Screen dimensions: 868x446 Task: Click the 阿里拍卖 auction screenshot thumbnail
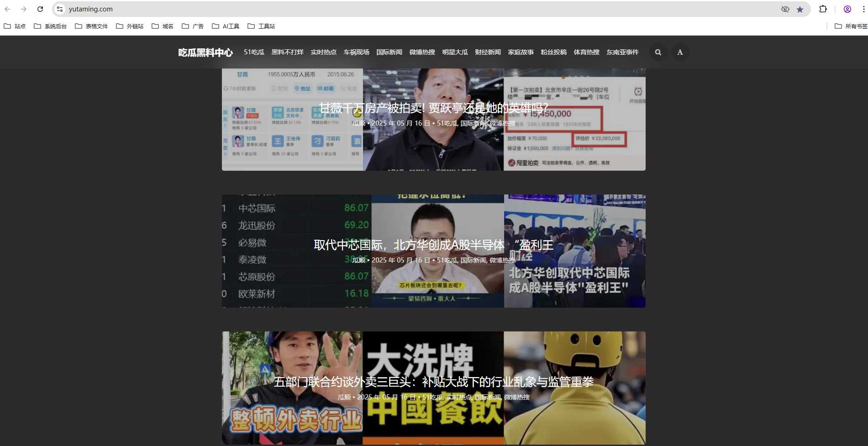pyautogui.click(x=574, y=120)
